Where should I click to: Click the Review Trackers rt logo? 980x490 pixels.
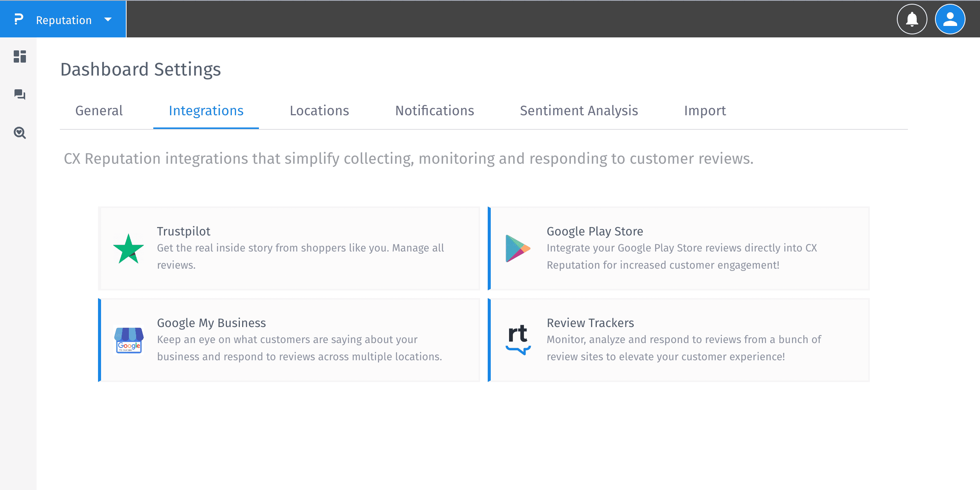tap(518, 339)
